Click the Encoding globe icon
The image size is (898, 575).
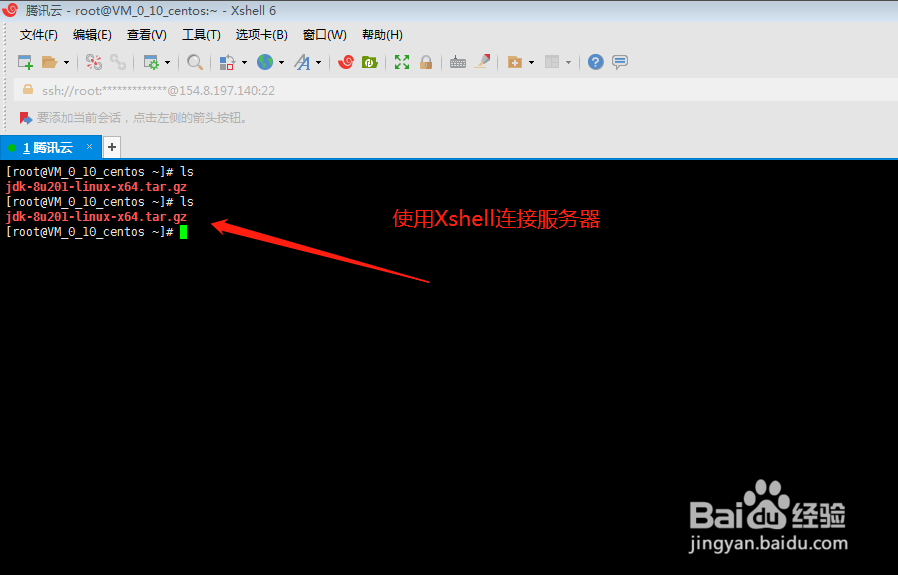[x=265, y=62]
